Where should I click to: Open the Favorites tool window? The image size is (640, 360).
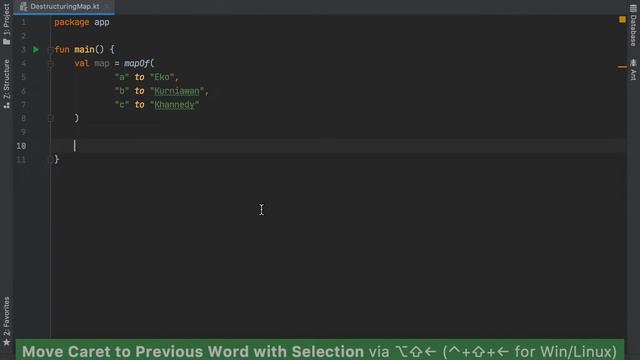point(7,321)
